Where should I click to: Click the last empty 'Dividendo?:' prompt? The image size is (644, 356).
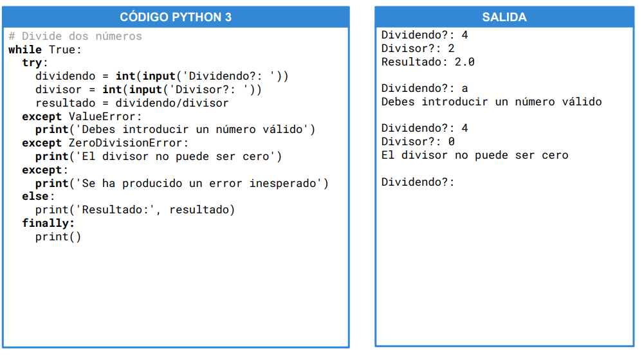tap(418, 182)
